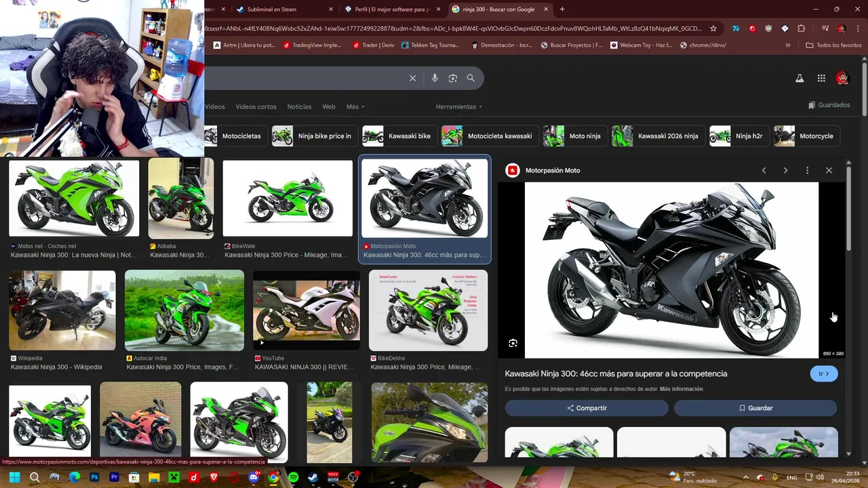Image resolution: width=868 pixels, height=488 pixels.
Task: Search inside image with Lens icon on preview
Action: tap(513, 344)
